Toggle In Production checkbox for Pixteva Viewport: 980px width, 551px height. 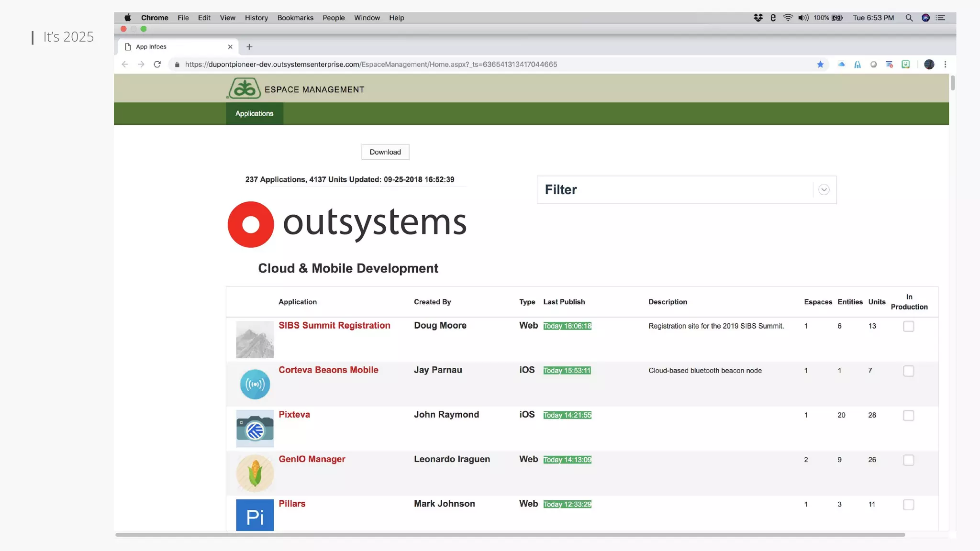click(908, 415)
